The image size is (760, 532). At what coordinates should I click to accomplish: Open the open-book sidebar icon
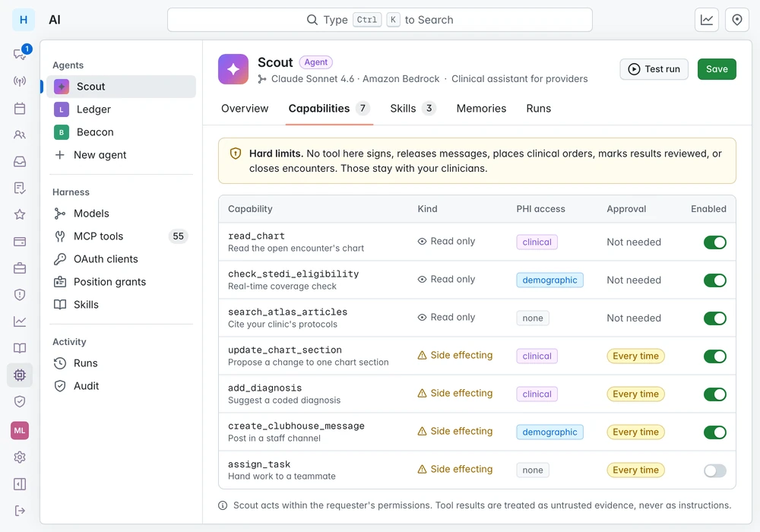click(20, 348)
